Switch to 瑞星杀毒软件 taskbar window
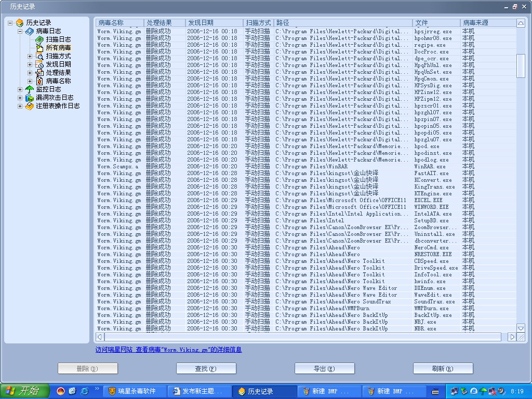 coord(135,392)
